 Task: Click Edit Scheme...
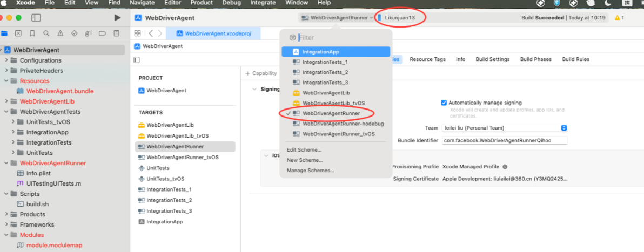click(304, 150)
